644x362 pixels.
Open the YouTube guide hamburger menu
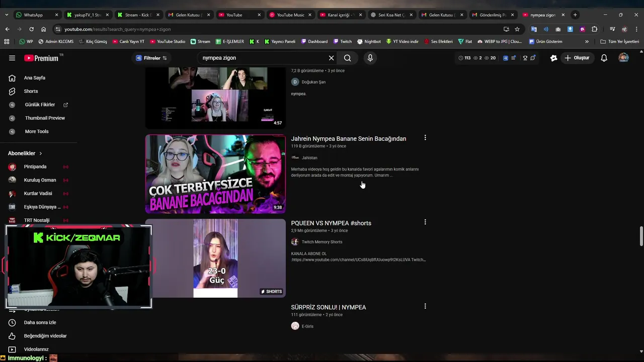point(12,58)
